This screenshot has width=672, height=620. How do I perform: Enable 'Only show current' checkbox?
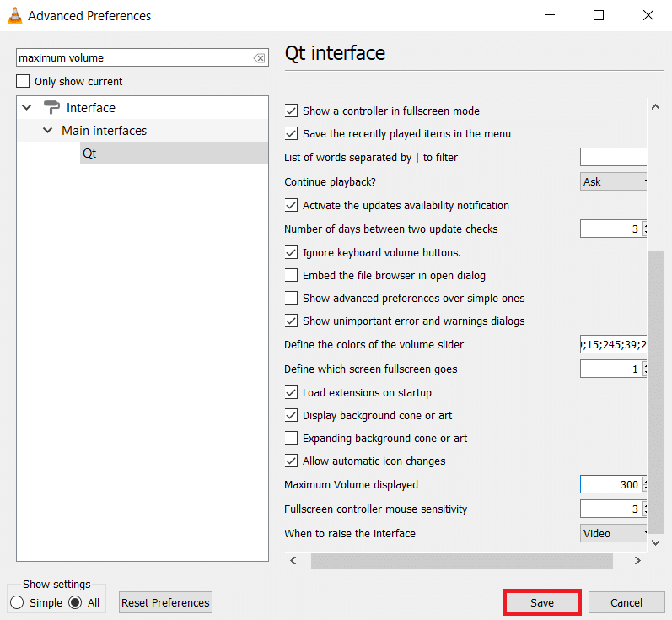(x=23, y=82)
